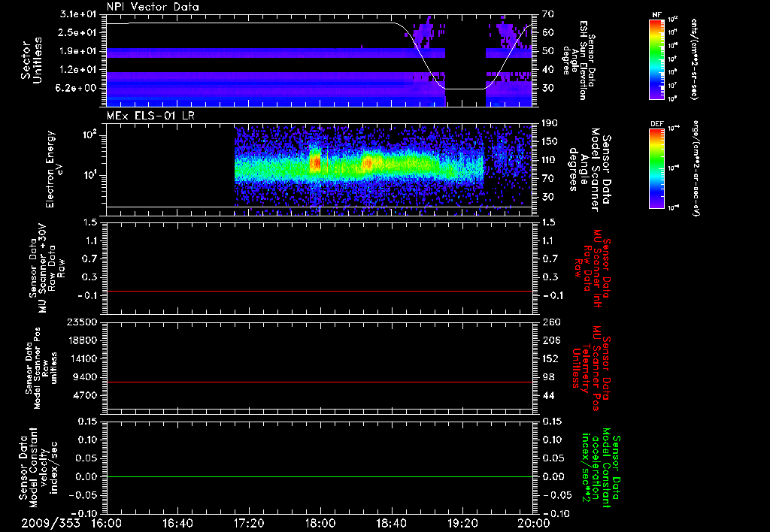
Task: Click the 98 telemetry tick label
Action: pos(548,377)
